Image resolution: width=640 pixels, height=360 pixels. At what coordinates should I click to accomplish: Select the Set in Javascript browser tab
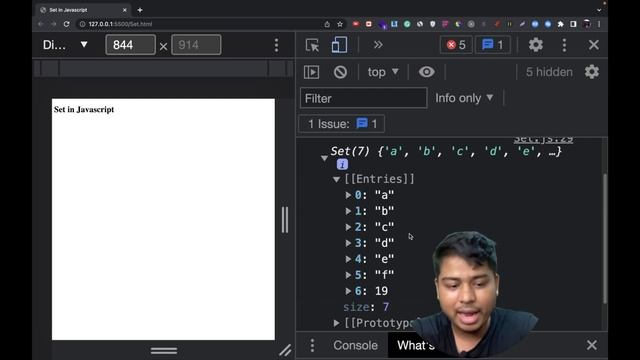point(84,10)
